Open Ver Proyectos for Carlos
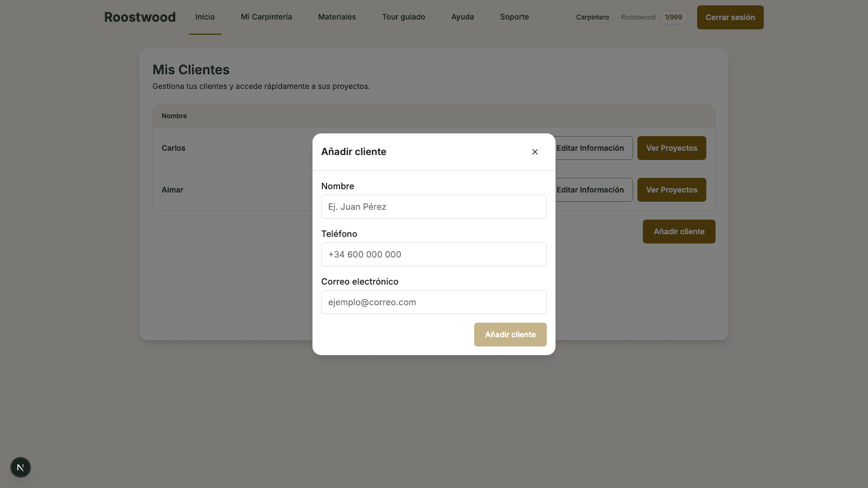 point(672,148)
